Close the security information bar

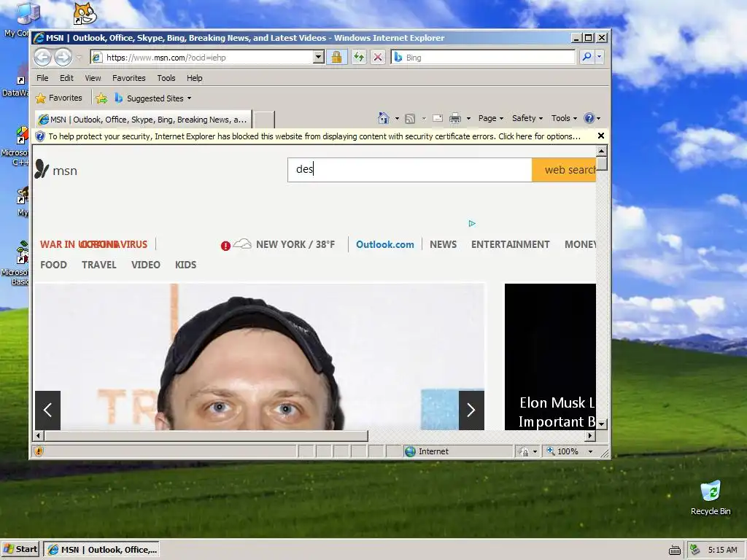601,136
